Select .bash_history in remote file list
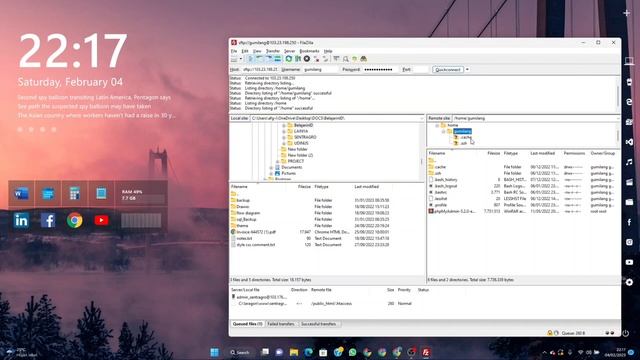 [446, 180]
